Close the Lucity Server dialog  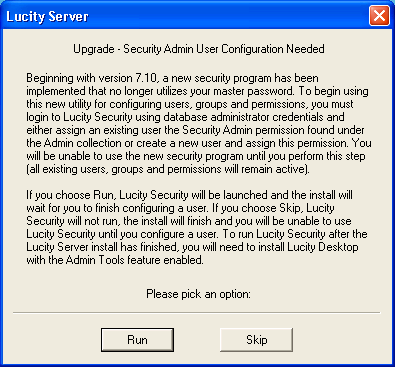(379, 15)
